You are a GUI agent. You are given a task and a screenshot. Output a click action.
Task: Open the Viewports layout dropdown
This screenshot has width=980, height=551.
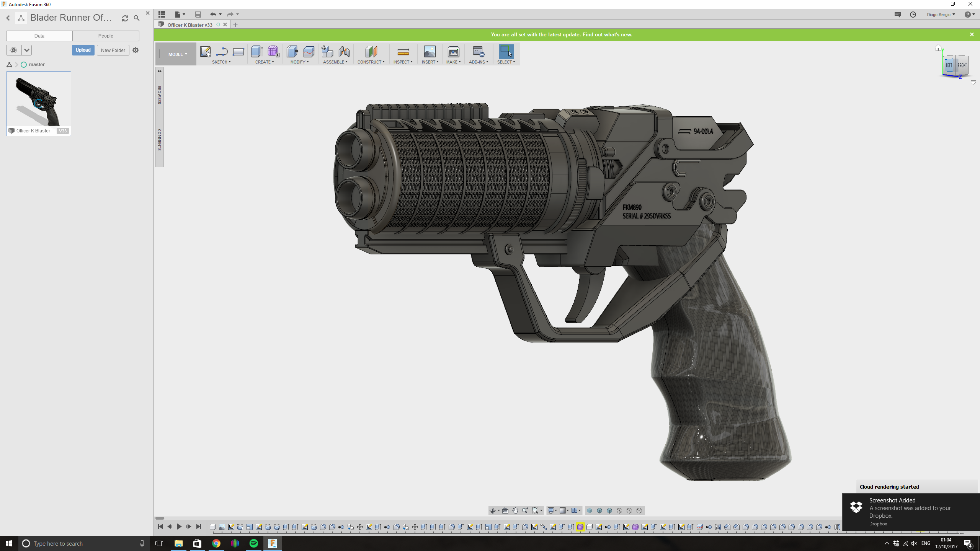point(576,510)
